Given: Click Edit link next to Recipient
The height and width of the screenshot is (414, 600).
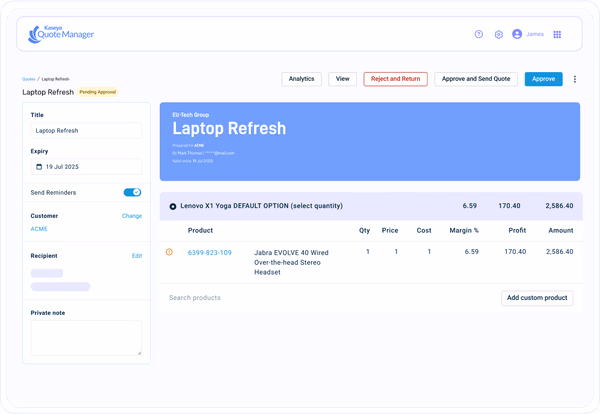Looking at the screenshot, I should tap(137, 256).
